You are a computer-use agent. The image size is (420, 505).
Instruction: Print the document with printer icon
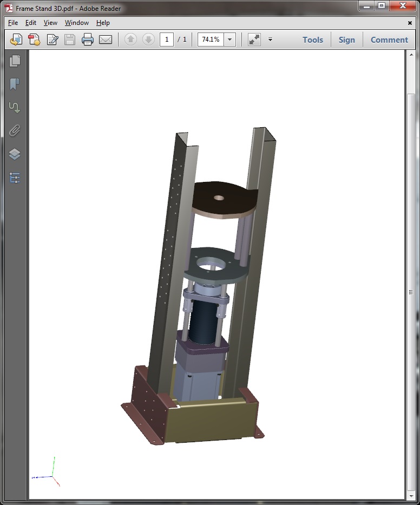click(x=88, y=40)
